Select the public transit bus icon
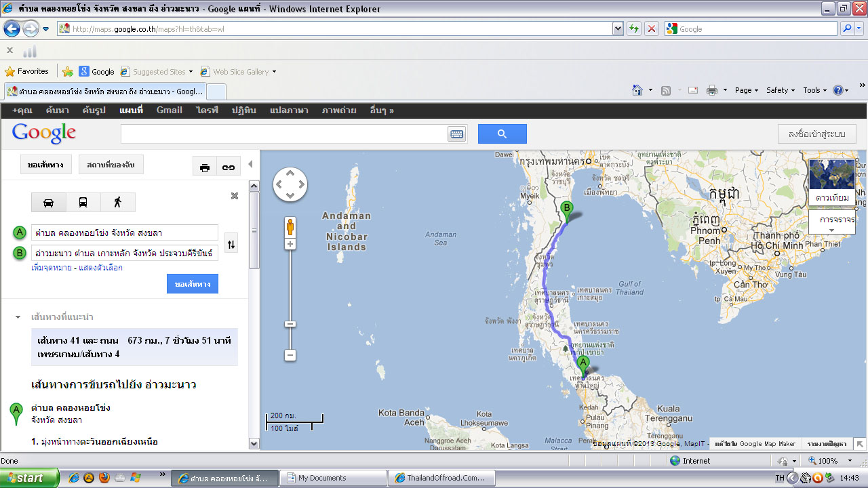Screen dimensions: 868x488 point(83,203)
